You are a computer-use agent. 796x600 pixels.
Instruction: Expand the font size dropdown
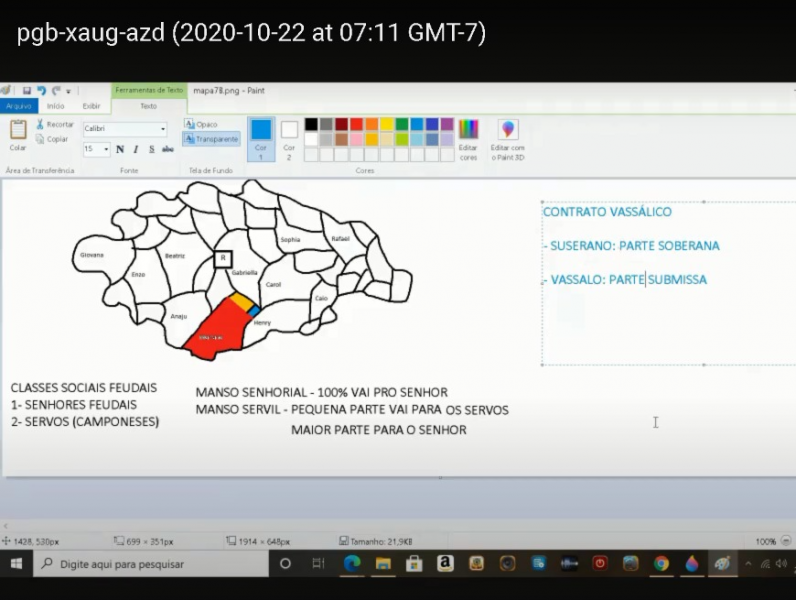point(105,149)
